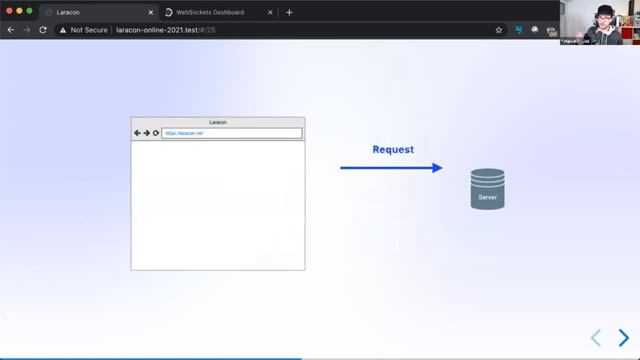Open a new tab with the plus button
Viewport: 640px width, 360px height.
tap(289, 13)
